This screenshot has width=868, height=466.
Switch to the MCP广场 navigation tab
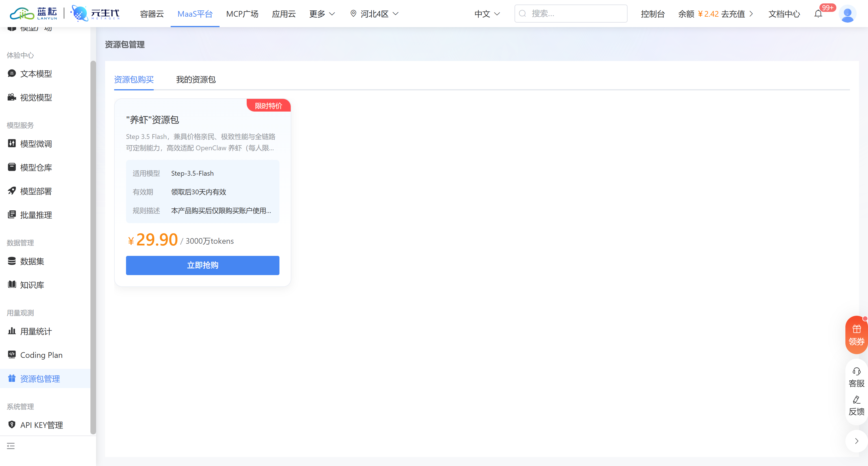[x=242, y=14]
